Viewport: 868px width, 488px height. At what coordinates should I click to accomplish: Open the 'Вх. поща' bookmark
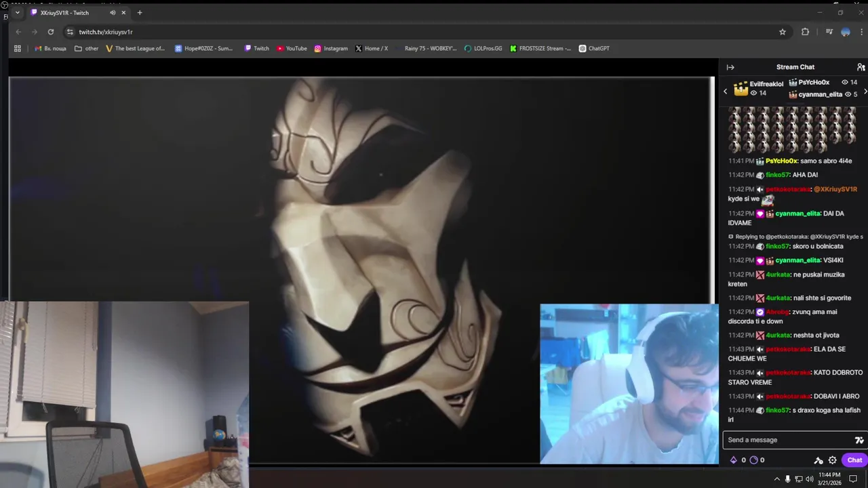(x=50, y=49)
